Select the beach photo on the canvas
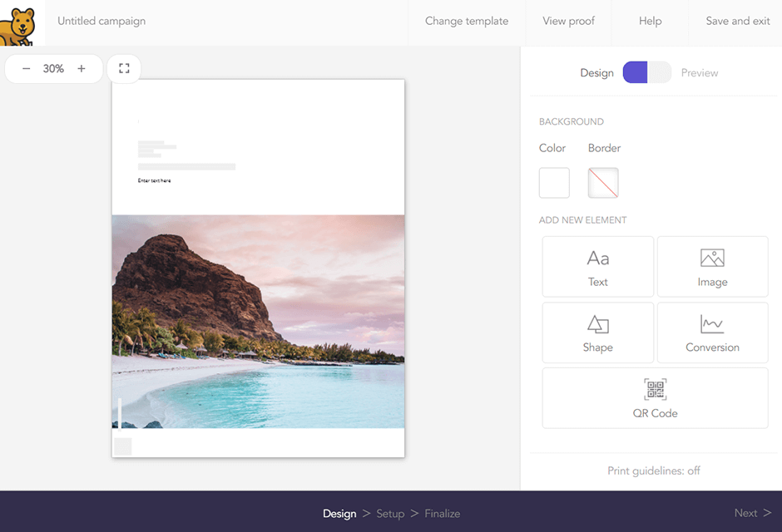Viewport: 782px width, 532px height. pos(258,322)
